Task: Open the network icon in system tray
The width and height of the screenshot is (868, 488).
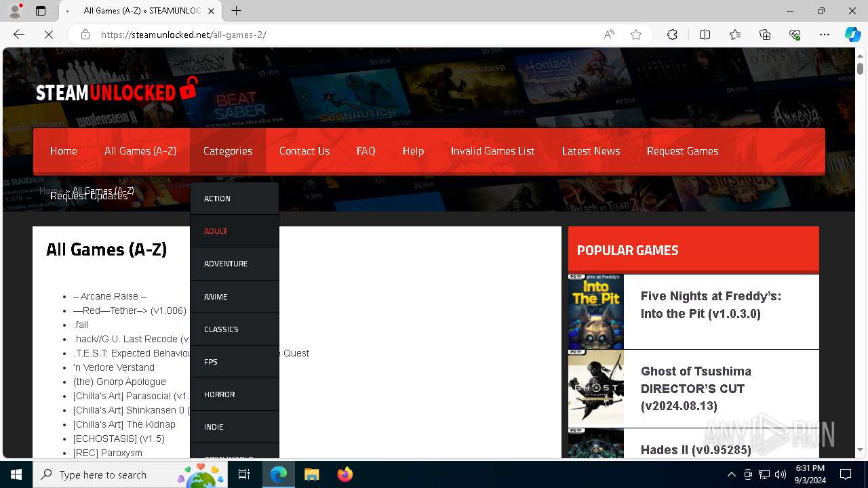Action: coord(764,474)
